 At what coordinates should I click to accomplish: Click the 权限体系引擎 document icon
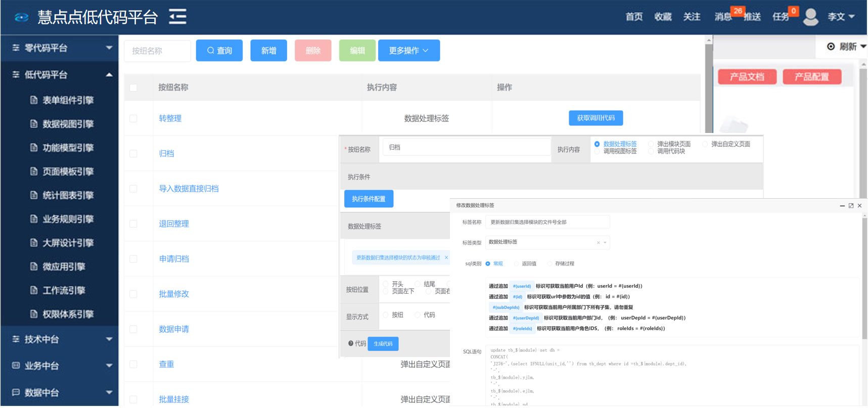tap(34, 314)
